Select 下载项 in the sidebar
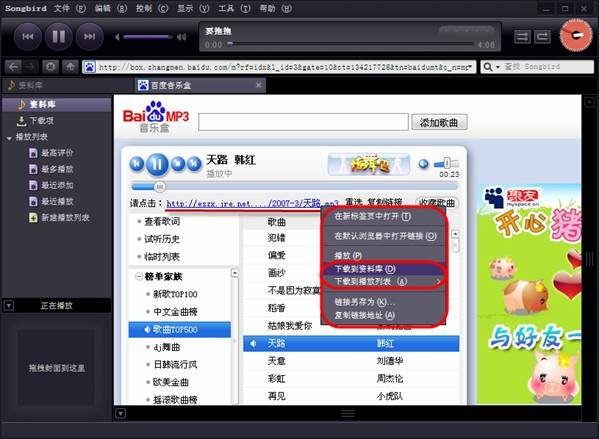599x439 pixels. click(57, 121)
